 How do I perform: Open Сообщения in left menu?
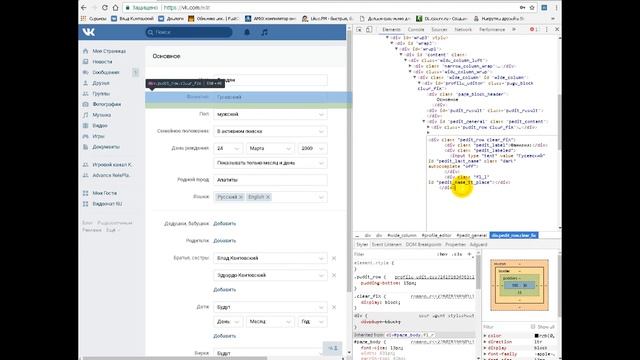click(x=106, y=72)
